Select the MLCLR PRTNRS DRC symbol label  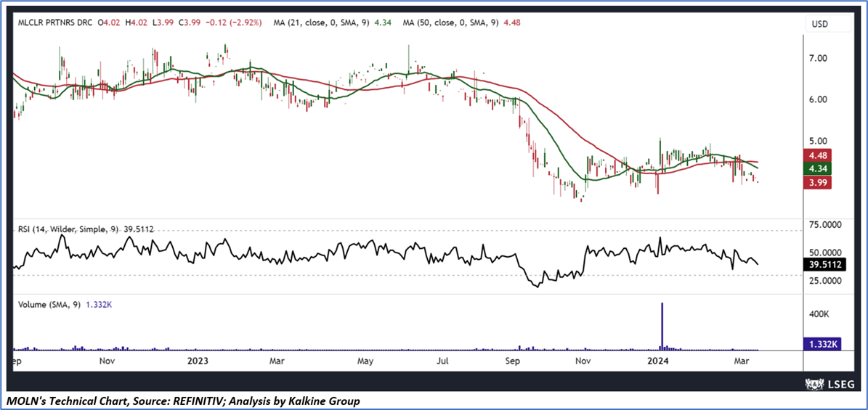click(54, 22)
